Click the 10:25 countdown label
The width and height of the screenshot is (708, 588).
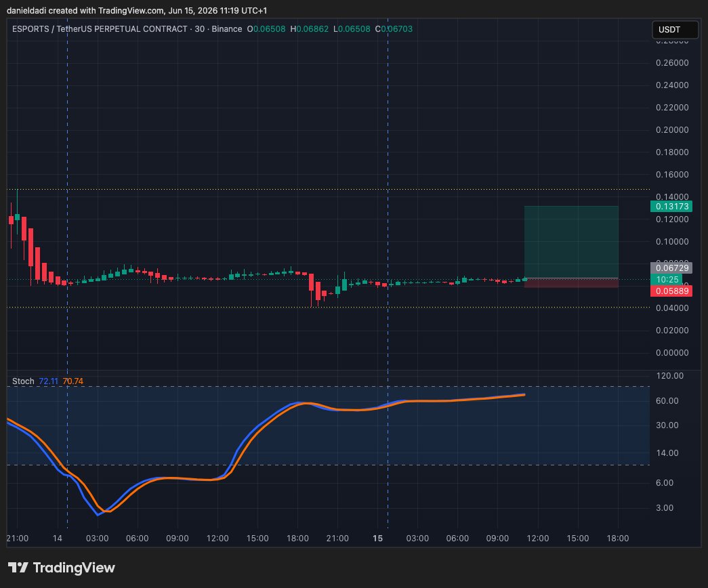click(667, 280)
